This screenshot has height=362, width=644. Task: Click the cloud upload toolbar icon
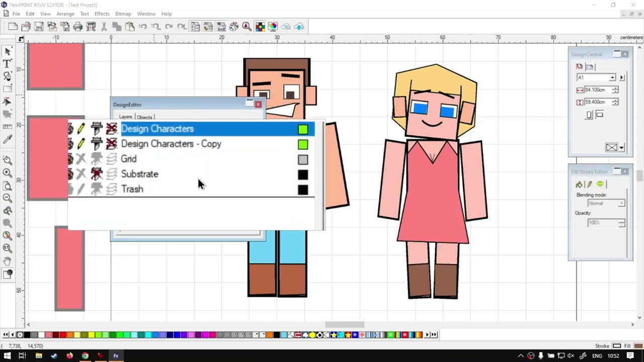[x=299, y=27]
